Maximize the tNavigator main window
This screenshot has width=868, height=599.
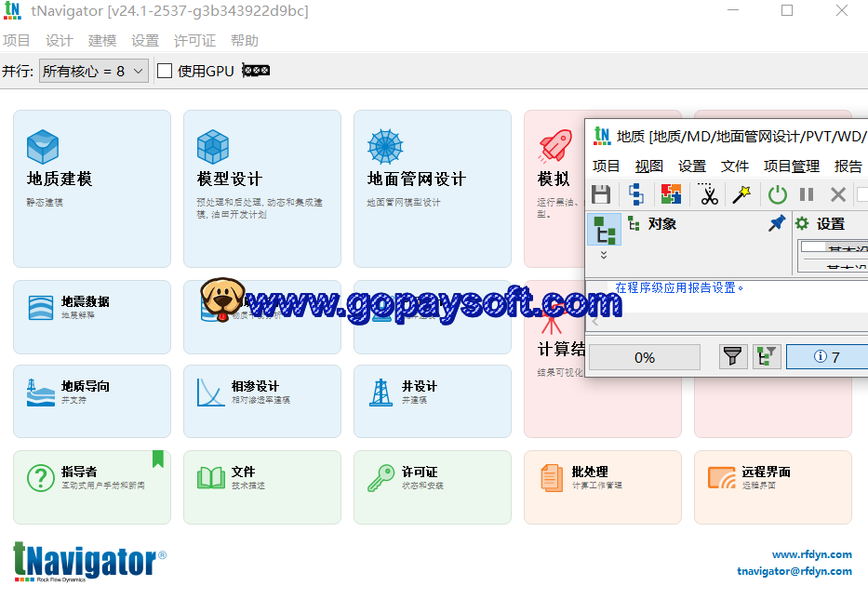787,10
